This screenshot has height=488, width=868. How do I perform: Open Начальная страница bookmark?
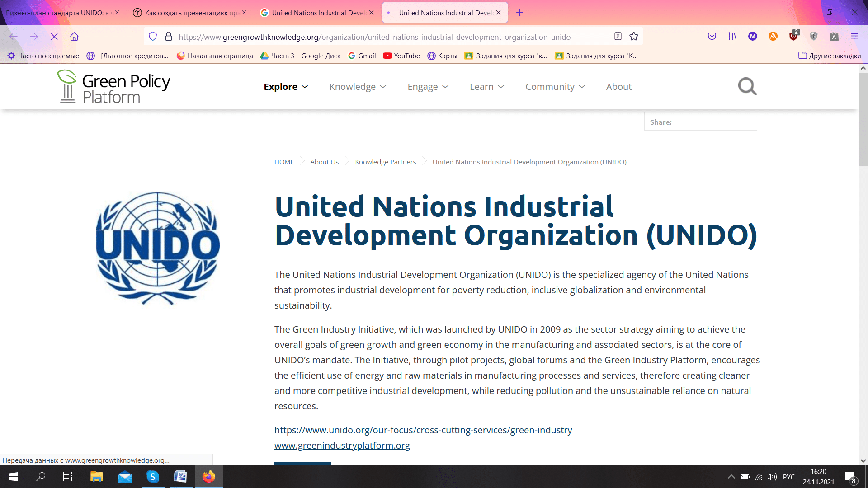215,56
